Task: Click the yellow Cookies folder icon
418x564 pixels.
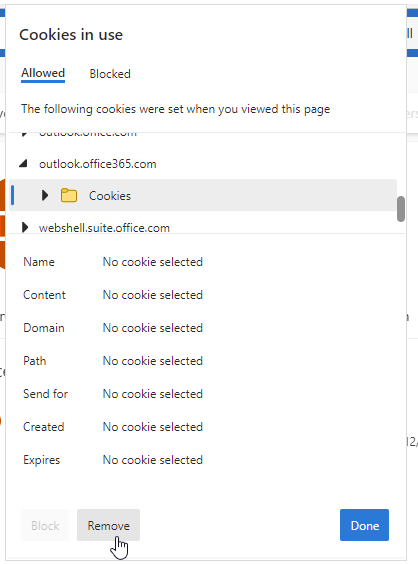Action: (x=69, y=195)
